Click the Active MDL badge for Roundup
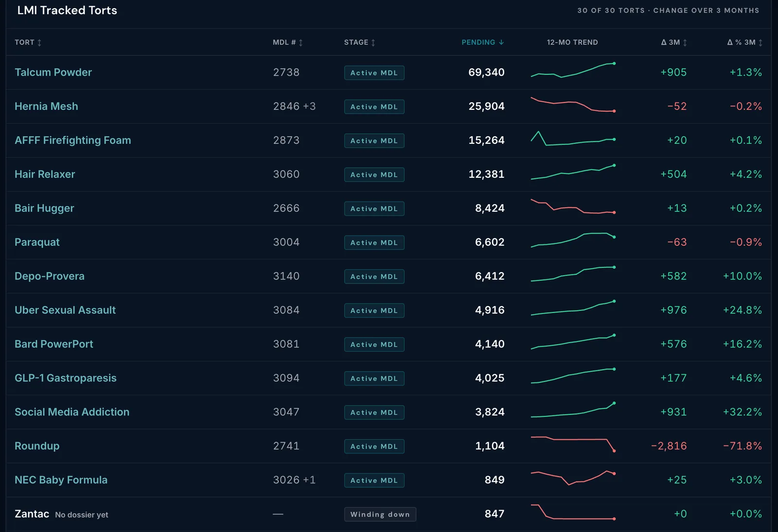 (x=374, y=446)
